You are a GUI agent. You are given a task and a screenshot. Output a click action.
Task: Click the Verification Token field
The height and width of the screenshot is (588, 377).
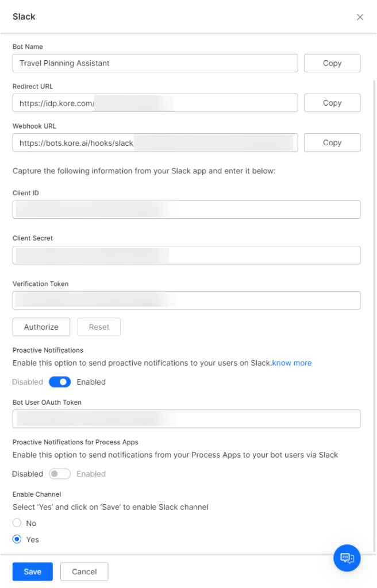pos(186,300)
